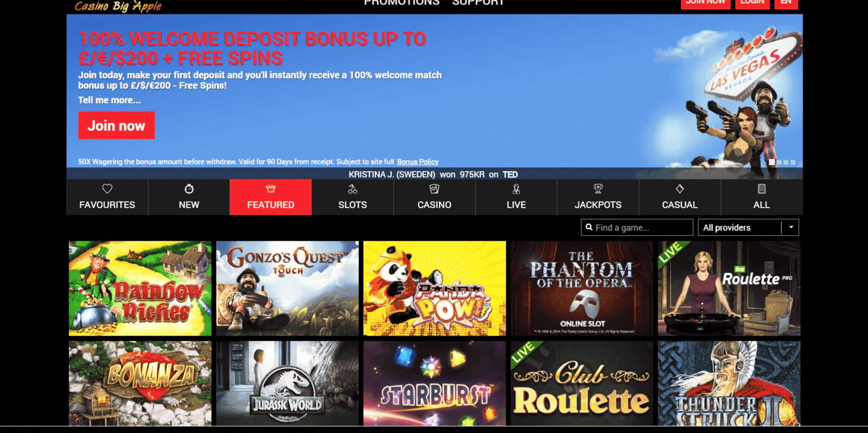Viewport: 868px width, 433px height.
Task: Click the dealer icon above Live
Action: tap(516, 189)
